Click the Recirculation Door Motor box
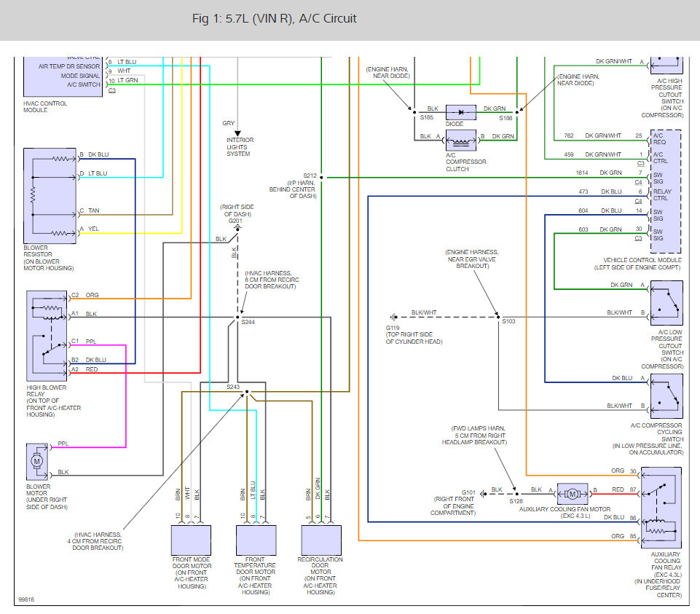This screenshot has height=614, width=700. (321, 540)
